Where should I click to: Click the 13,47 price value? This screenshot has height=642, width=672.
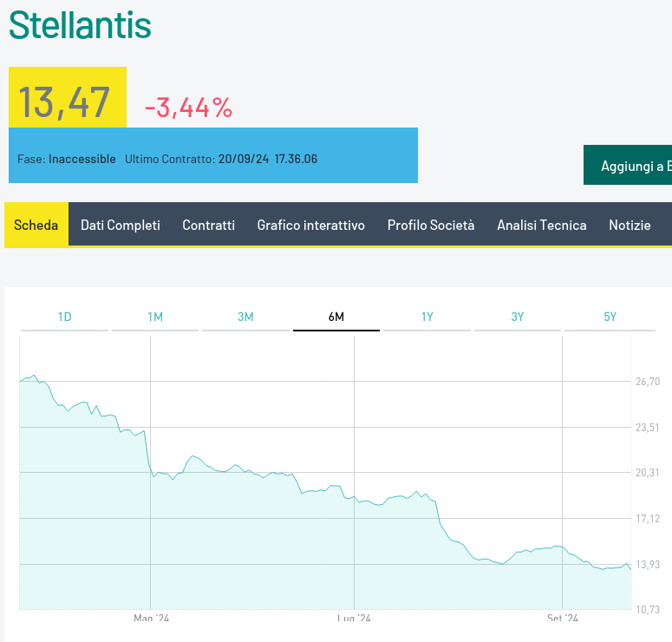(x=64, y=102)
